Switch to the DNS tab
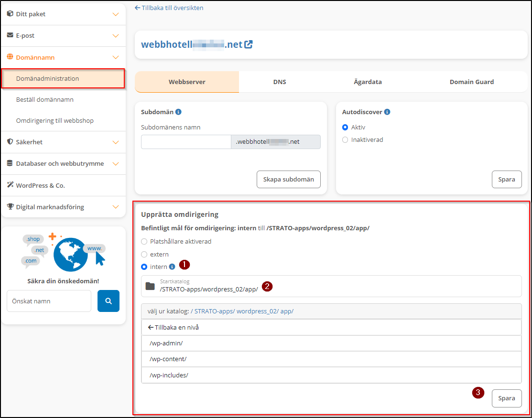Viewport: 532px width, 418px height. pos(280,82)
